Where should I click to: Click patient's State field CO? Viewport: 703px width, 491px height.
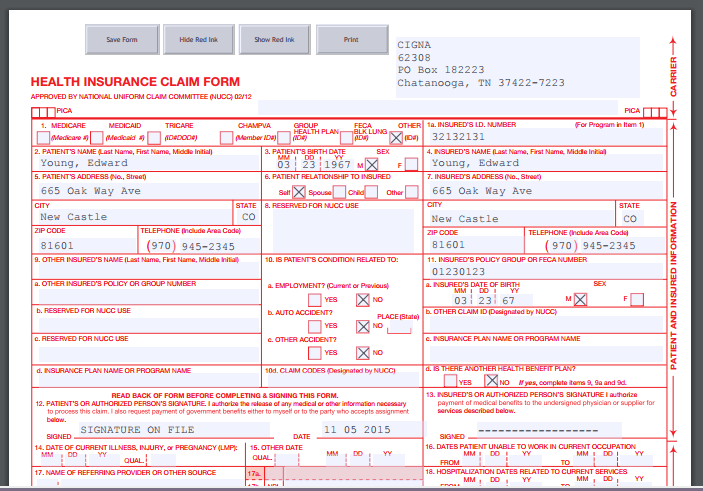[246, 217]
